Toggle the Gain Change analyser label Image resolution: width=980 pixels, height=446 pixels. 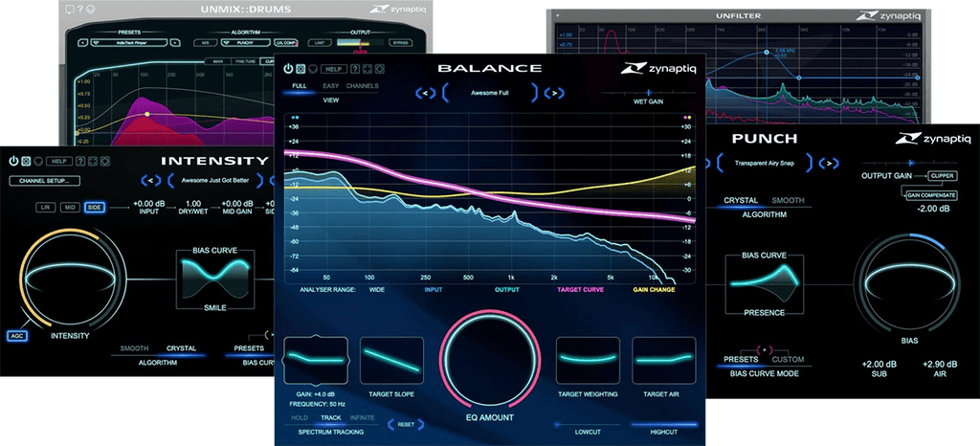point(654,290)
